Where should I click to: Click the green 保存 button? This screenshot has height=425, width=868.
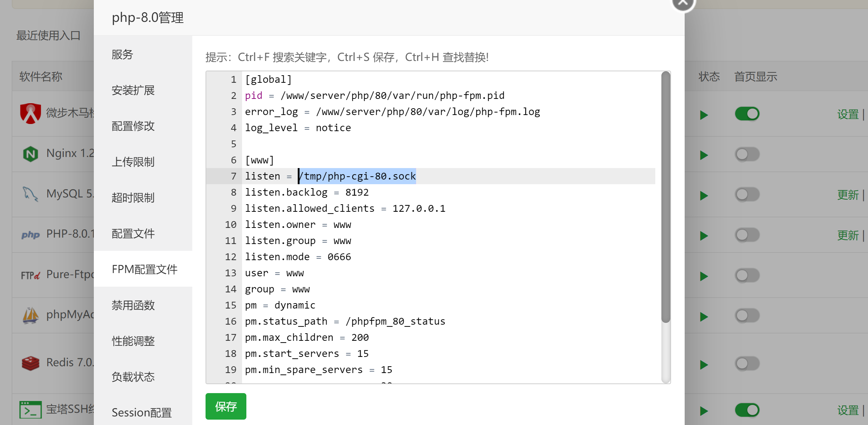click(226, 406)
